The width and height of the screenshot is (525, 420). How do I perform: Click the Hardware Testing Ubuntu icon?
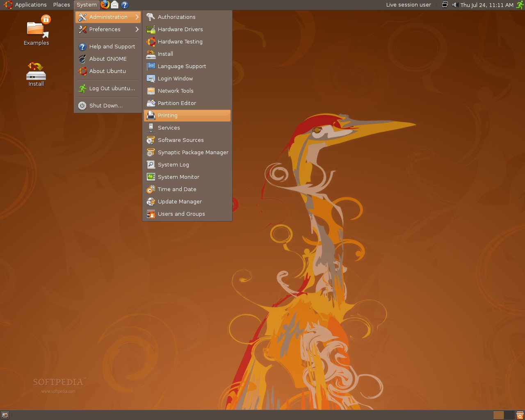(x=151, y=41)
